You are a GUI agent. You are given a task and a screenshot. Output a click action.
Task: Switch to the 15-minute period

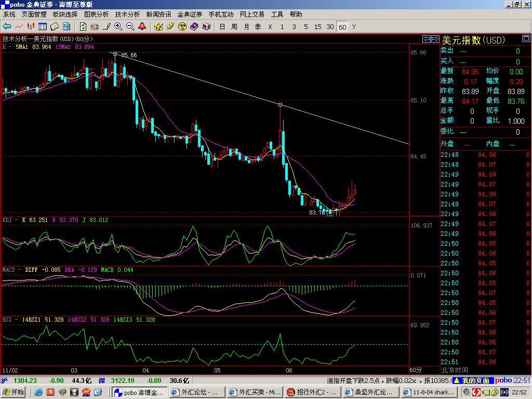(318, 26)
